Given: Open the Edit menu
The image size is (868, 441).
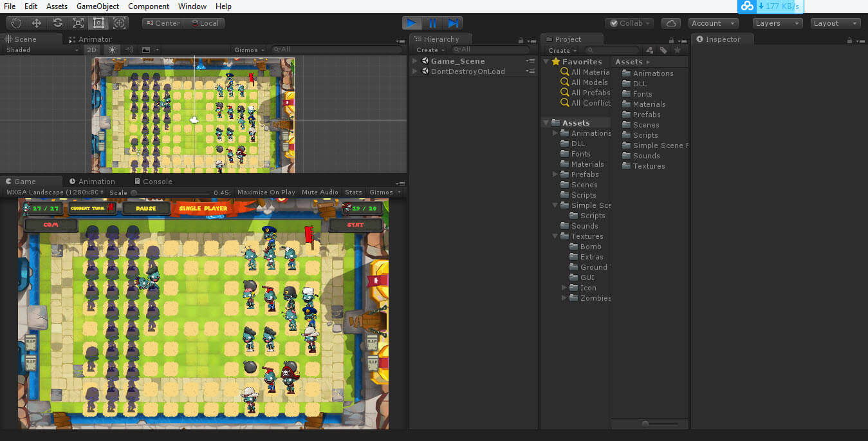Looking at the screenshot, I should pyautogui.click(x=31, y=6).
